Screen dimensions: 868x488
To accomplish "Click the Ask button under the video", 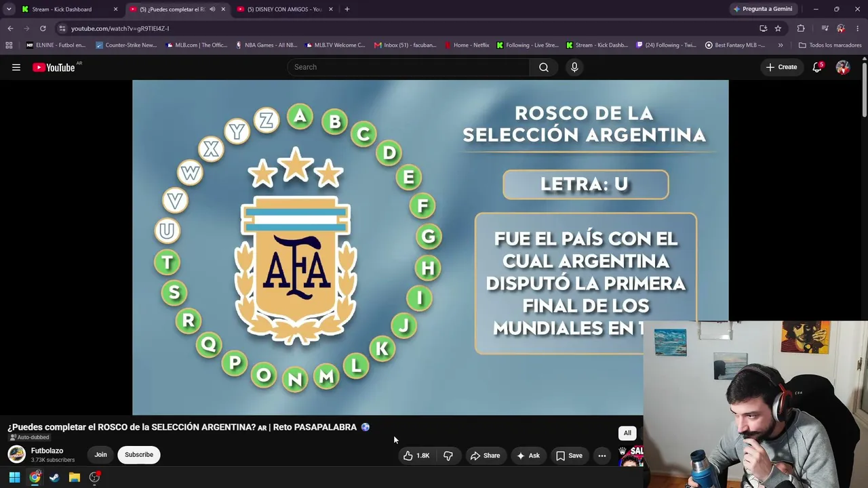I will [x=528, y=455].
